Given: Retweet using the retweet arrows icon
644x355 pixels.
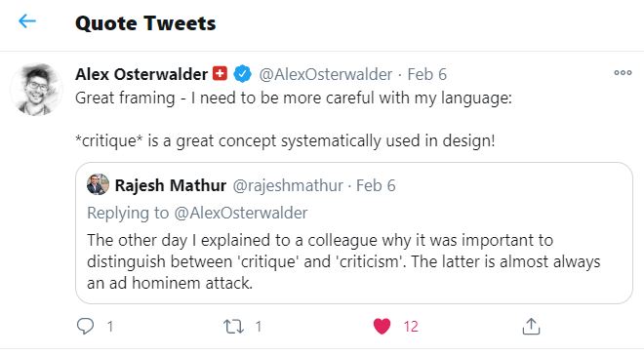Looking at the screenshot, I should (x=233, y=327).
